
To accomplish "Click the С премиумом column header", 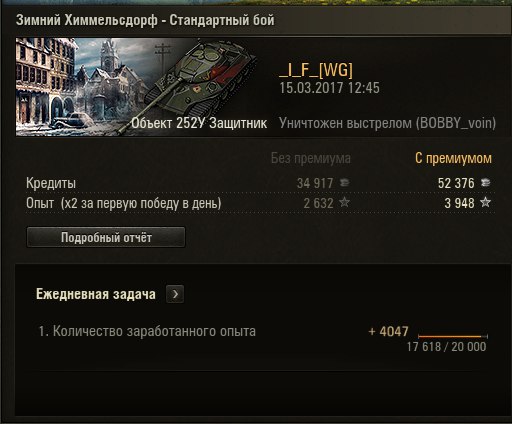I will 453,158.
